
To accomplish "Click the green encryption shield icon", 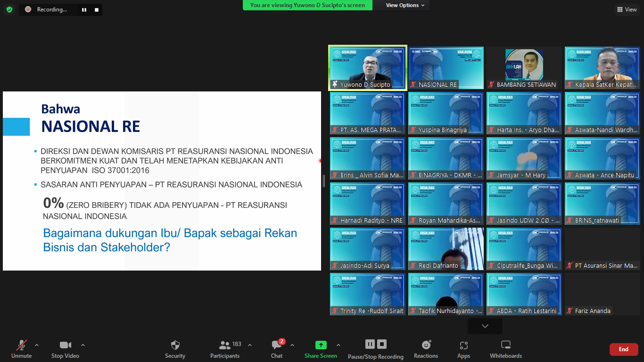I will 9,9.
